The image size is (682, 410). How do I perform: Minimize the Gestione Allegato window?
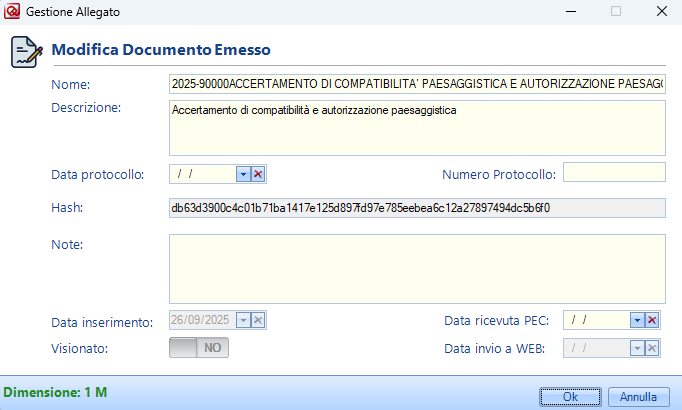pos(570,12)
